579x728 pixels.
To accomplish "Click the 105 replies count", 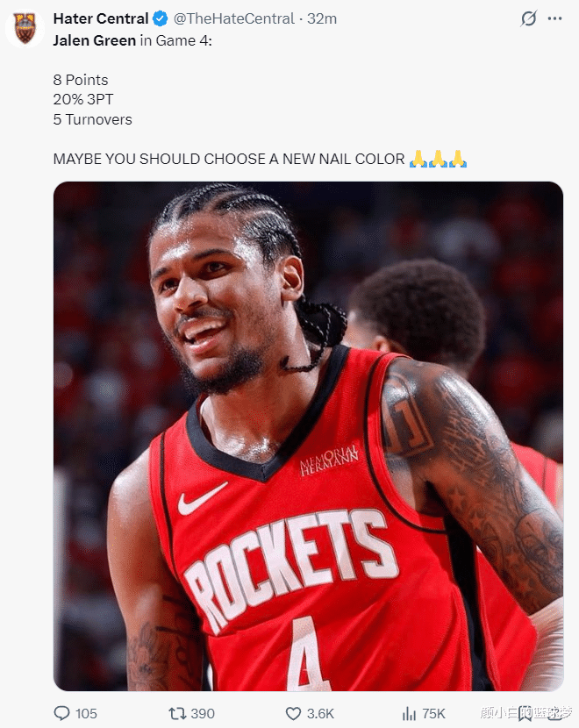I will click(x=86, y=714).
